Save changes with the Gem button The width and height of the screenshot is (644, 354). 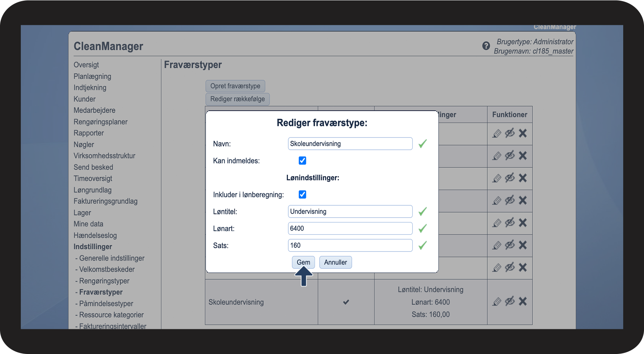point(303,262)
